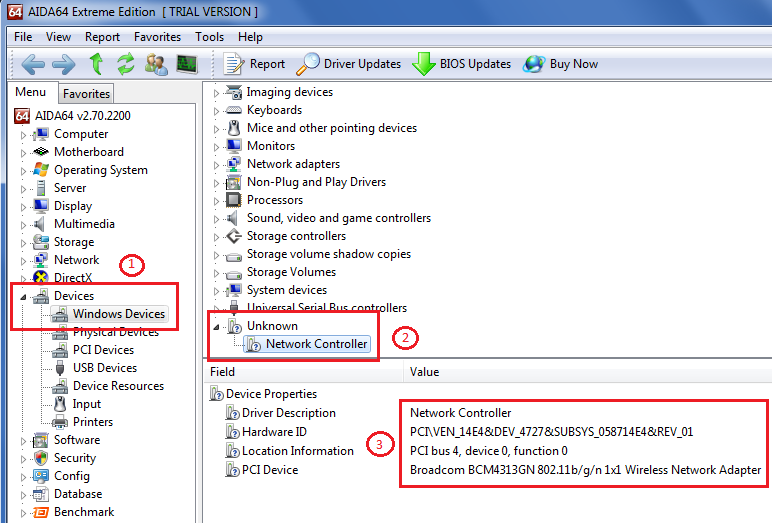Open the File menu
The image size is (772, 523).
coord(23,37)
